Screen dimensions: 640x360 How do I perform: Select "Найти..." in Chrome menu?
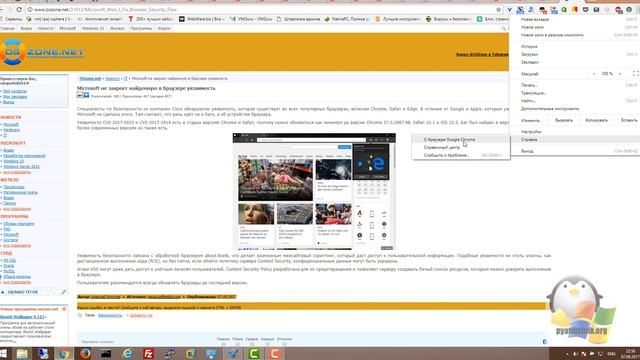[x=575, y=101]
